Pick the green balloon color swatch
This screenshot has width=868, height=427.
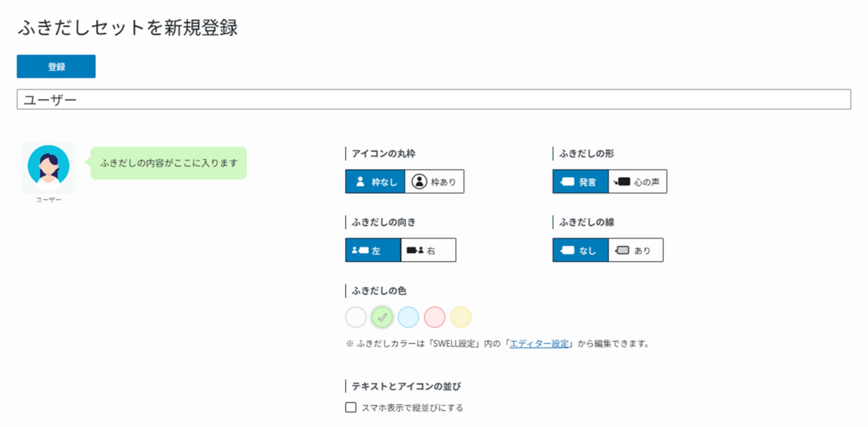coord(382,317)
